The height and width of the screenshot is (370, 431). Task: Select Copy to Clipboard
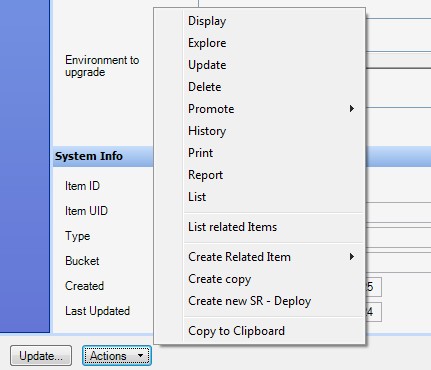(259, 331)
